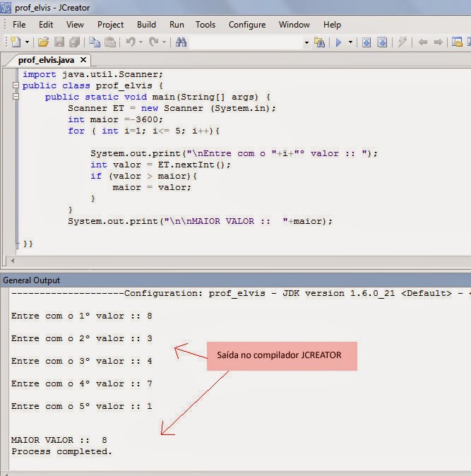The image size is (471, 476).
Task: Click the 'Process completed.' output line
Action: coord(62,451)
